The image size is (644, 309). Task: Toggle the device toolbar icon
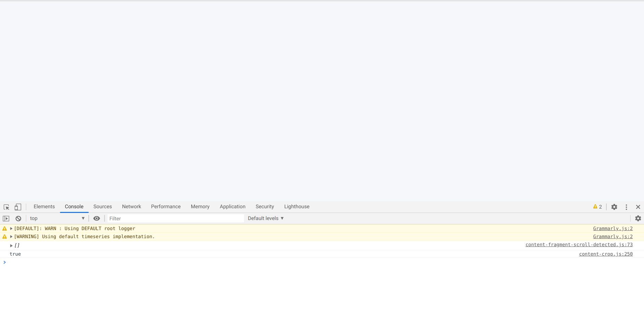18,207
